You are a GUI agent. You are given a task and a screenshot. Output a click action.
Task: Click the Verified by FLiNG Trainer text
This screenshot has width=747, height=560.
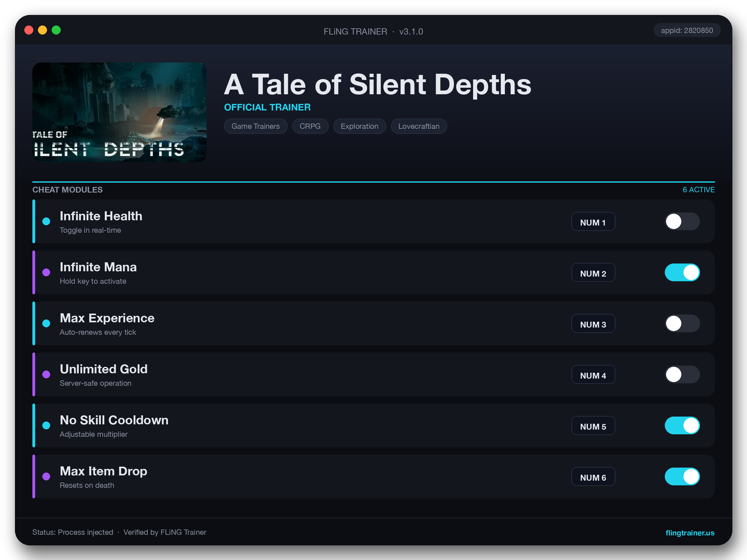click(x=165, y=532)
